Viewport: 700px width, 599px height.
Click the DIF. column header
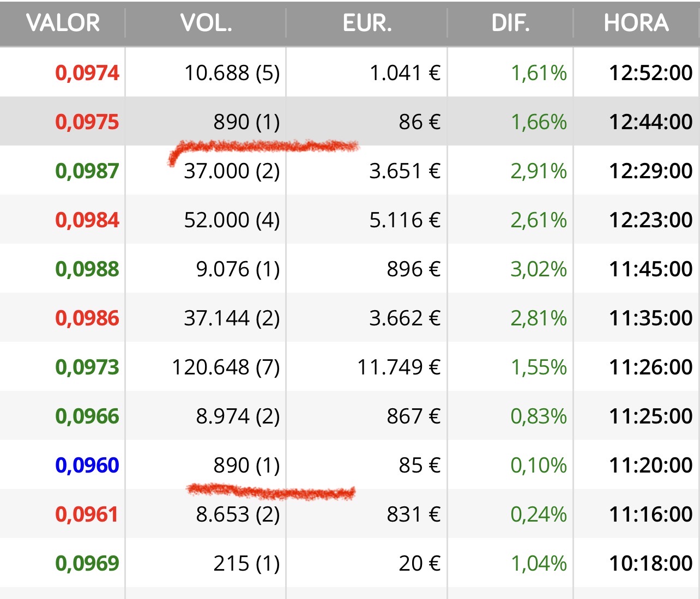(x=510, y=23)
